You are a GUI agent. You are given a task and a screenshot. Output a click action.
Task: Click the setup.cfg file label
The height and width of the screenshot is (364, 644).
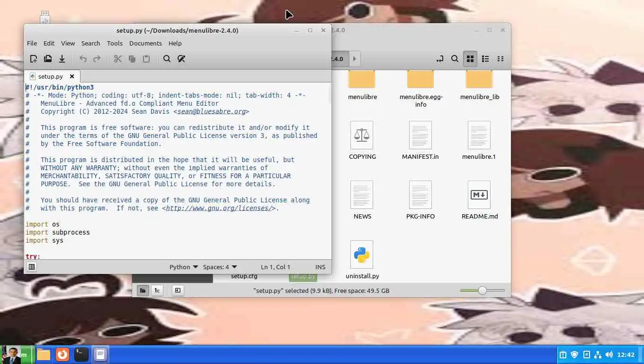pyautogui.click(x=244, y=276)
